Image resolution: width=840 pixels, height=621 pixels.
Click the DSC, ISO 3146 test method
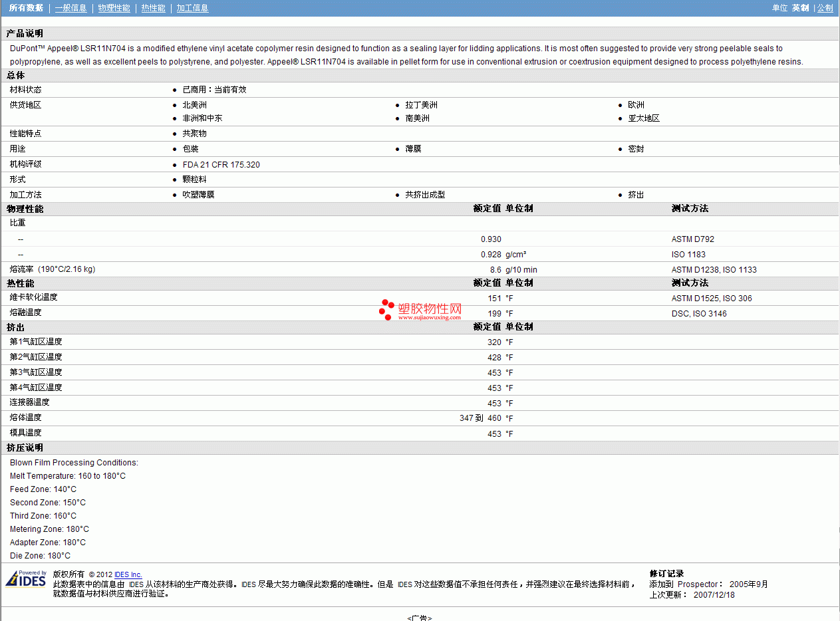point(699,314)
